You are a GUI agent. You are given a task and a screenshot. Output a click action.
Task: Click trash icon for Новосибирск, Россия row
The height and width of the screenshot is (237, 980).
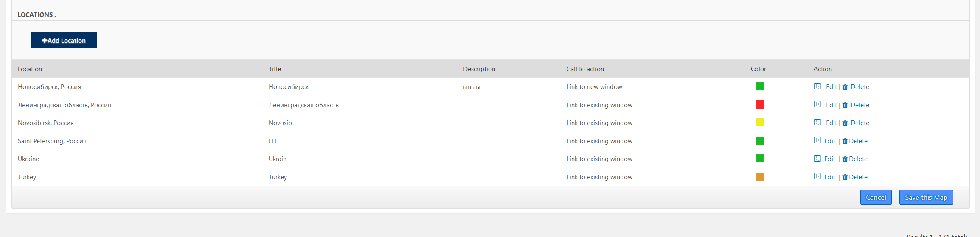845,87
